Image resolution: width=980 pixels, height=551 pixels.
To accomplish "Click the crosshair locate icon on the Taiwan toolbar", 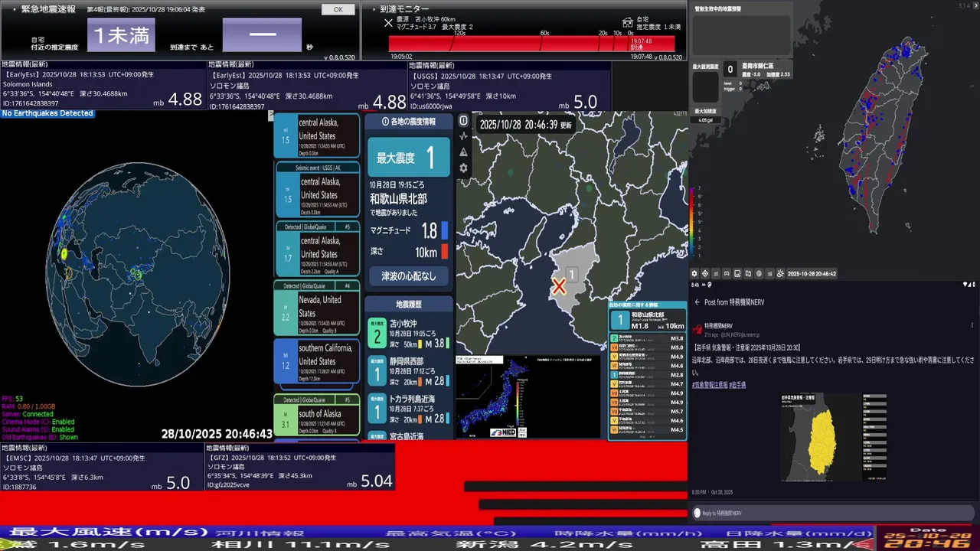I will [705, 273].
